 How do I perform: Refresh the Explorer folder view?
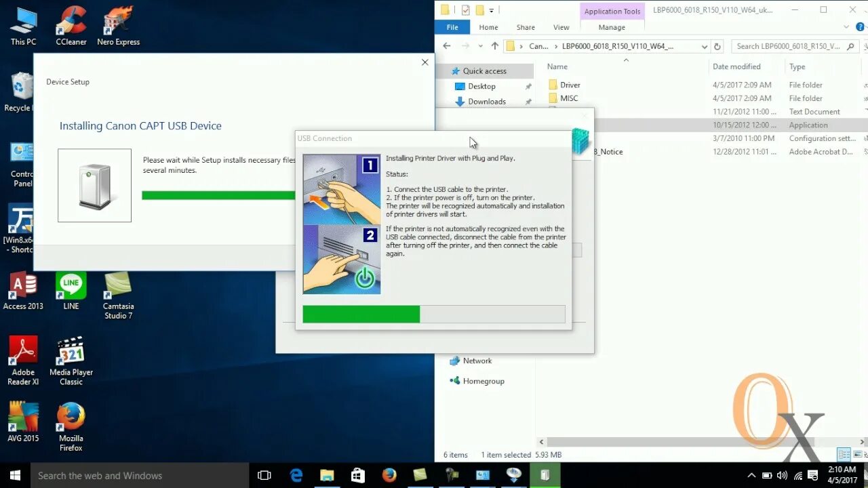718,46
